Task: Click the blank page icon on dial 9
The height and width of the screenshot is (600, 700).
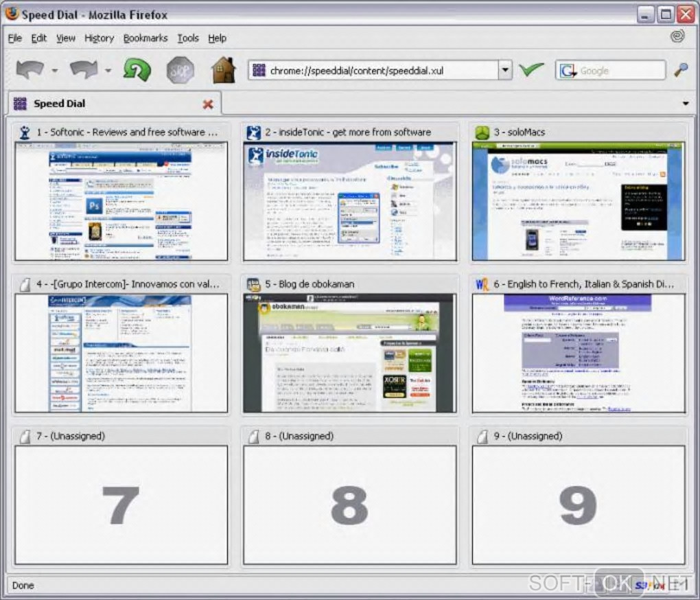Action: (x=482, y=436)
